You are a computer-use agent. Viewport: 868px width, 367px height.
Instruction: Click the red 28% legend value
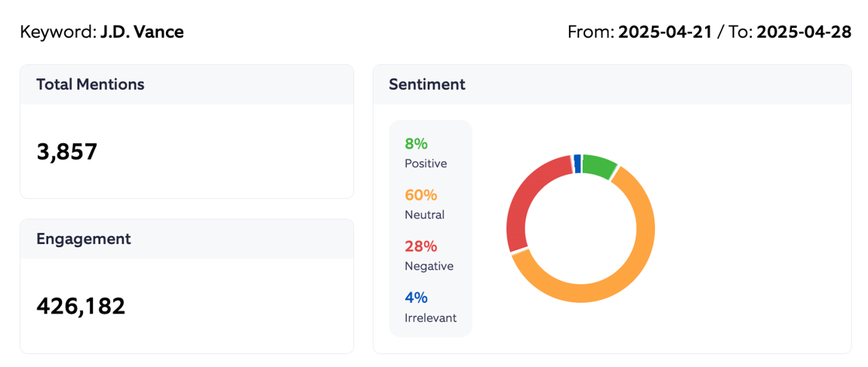pyautogui.click(x=421, y=246)
